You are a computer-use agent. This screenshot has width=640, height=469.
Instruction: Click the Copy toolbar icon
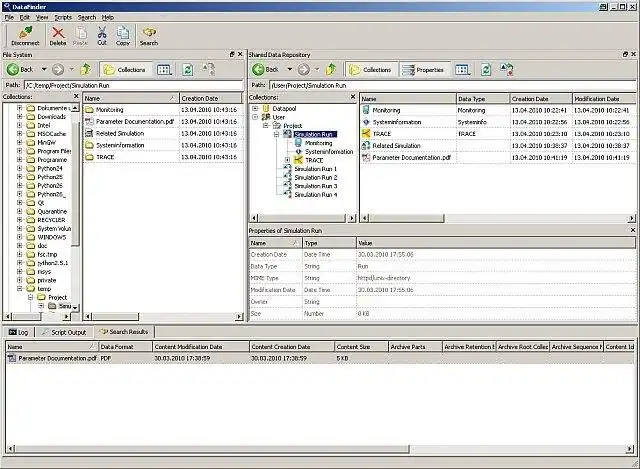tap(122, 36)
